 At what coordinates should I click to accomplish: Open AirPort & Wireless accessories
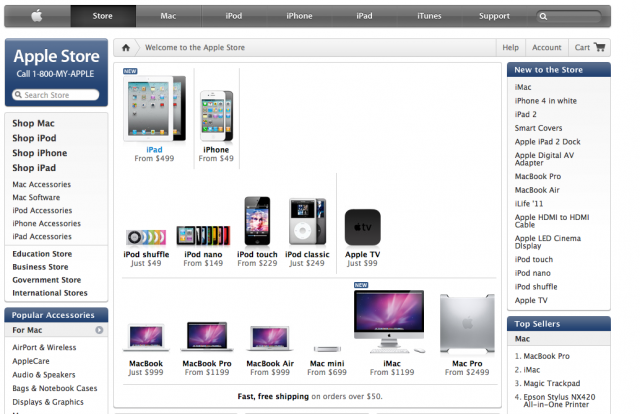click(44, 347)
